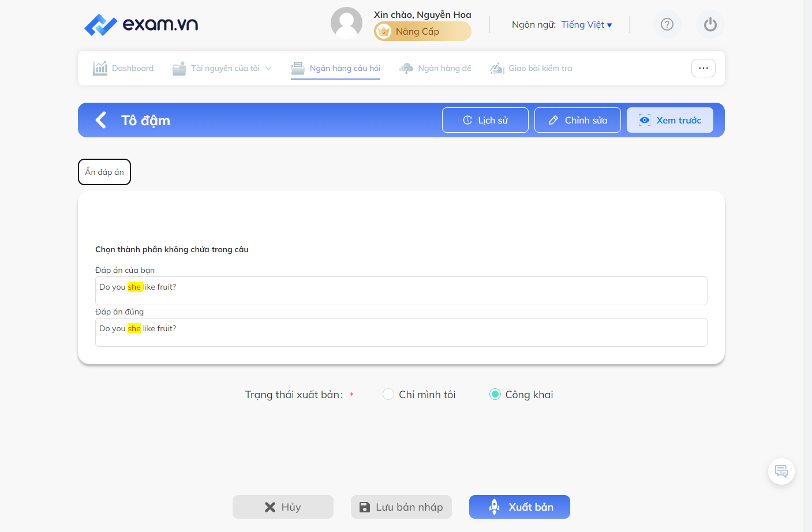Screen dimensions: 812x532
Task: Open the three-dots more menu
Action: point(704,68)
